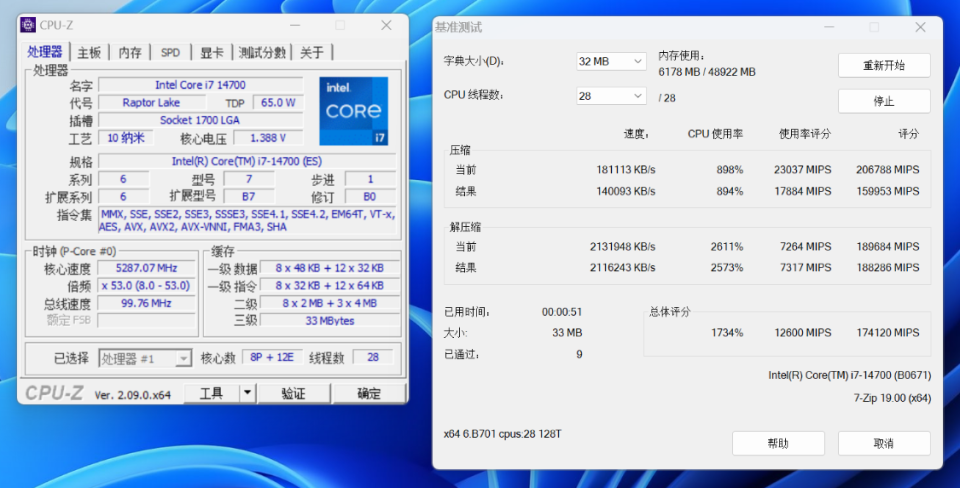The width and height of the screenshot is (960, 488).
Task: Click the 核心速度 value 5287.07 MHz
Action: (x=146, y=268)
